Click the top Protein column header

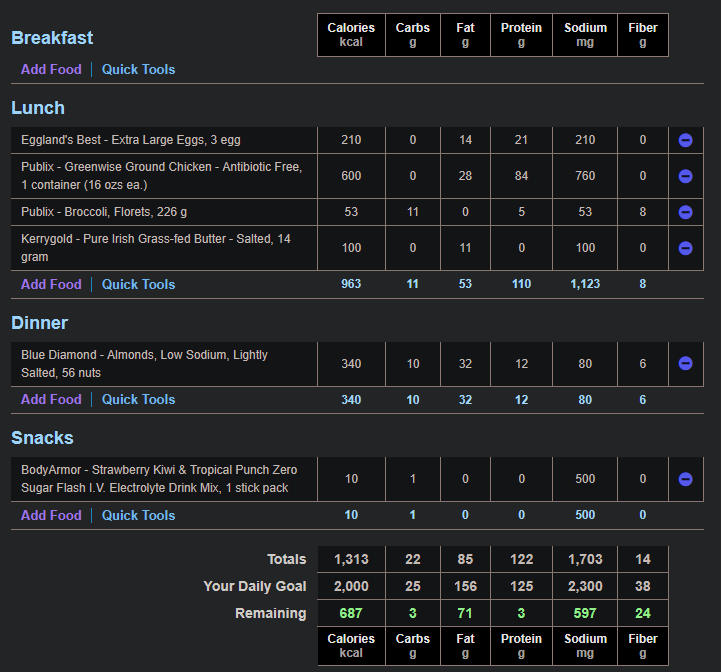[521, 35]
